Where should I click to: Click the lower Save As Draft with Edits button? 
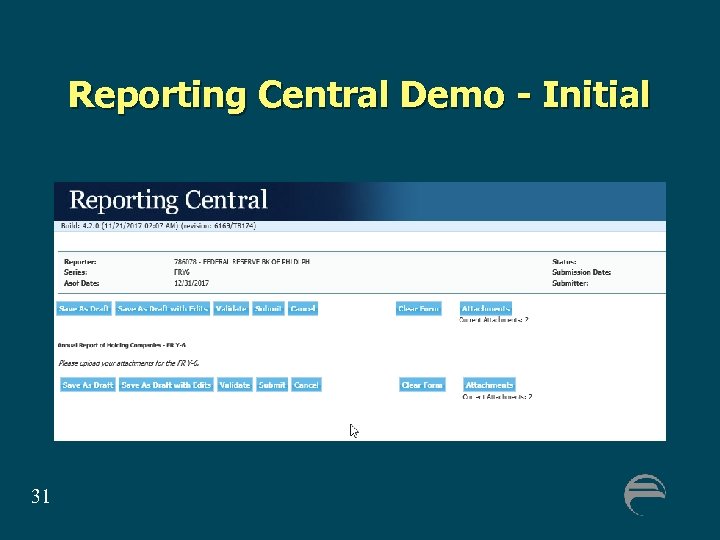click(166, 385)
